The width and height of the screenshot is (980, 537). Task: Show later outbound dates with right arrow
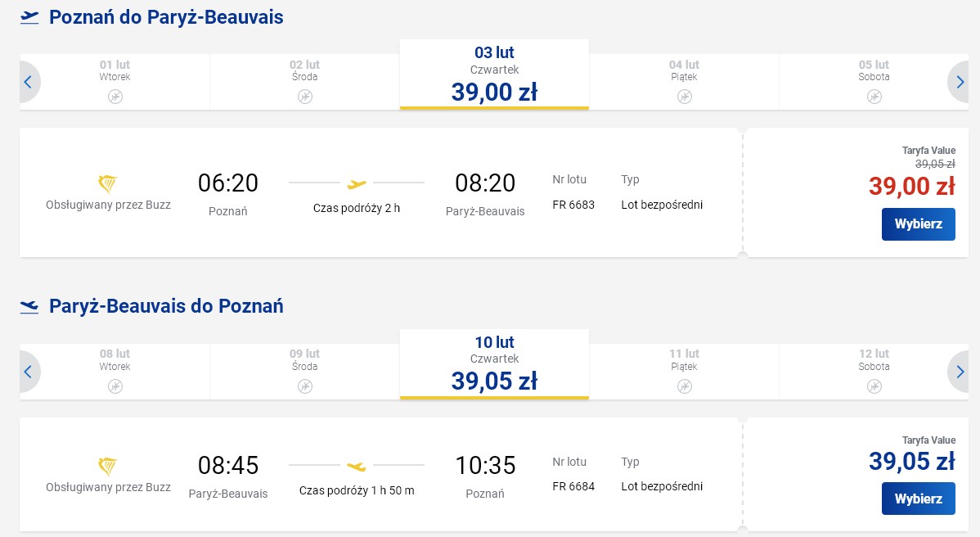pyautogui.click(x=959, y=82)
